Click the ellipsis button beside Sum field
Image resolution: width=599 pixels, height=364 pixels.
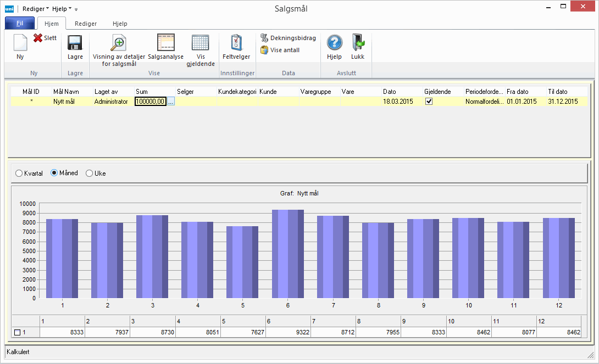click(170, 102)
